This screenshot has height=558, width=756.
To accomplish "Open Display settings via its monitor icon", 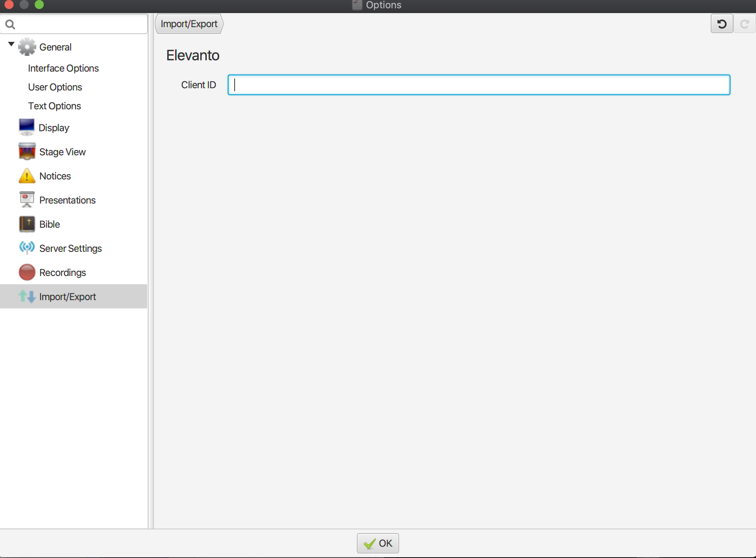I will point(27,127).
